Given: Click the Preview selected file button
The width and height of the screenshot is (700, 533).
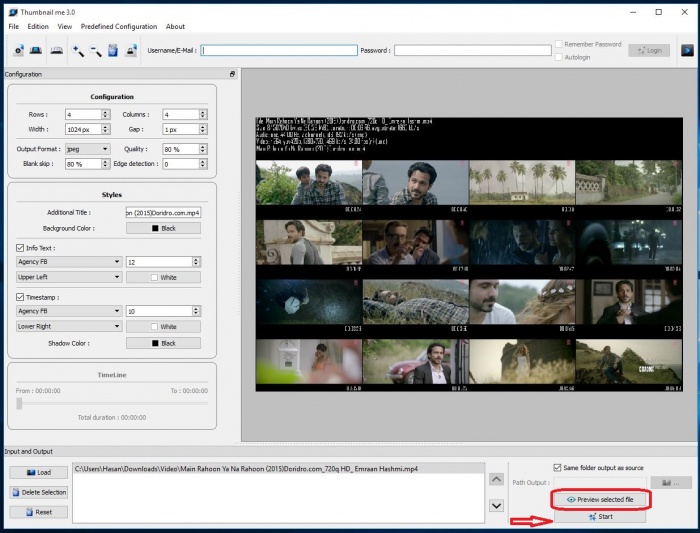Looking at the screenshot, I should (x=601, y=499).
